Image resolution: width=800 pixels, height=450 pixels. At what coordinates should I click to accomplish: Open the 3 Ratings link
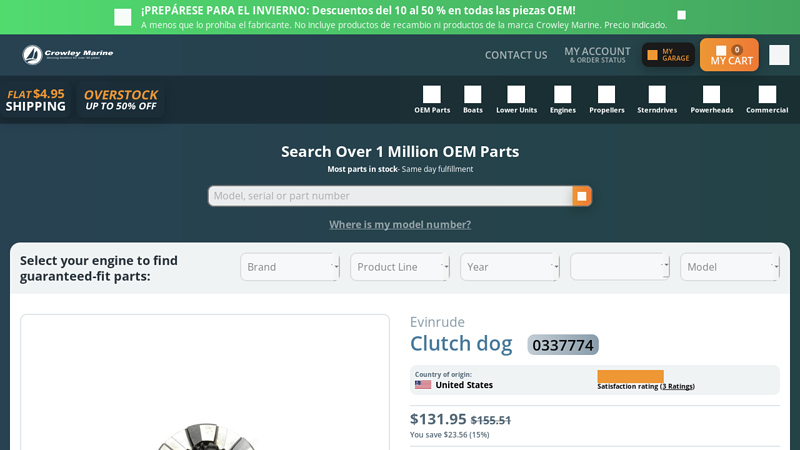click(677, 387)
